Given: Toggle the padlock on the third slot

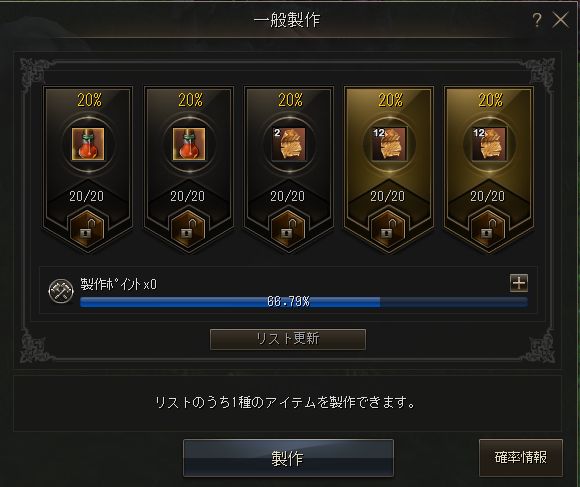Looking at the screenshot, I should point(288,229).
